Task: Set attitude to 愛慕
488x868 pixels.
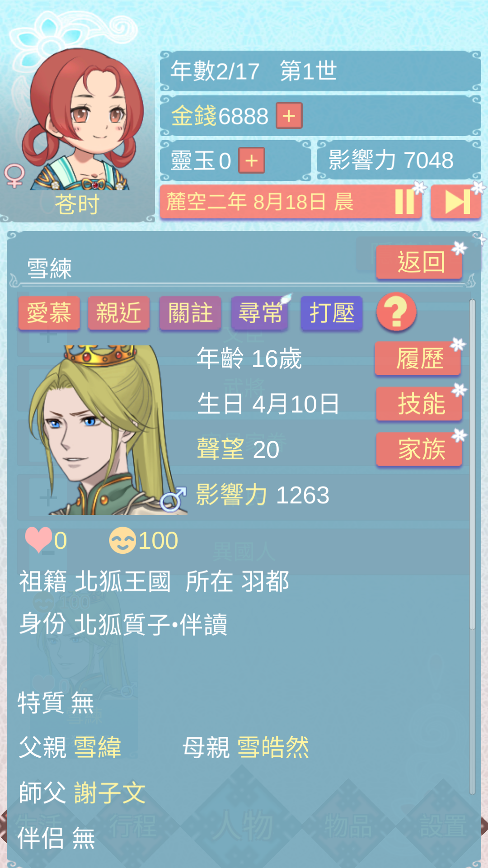Action: pos(49,313)
